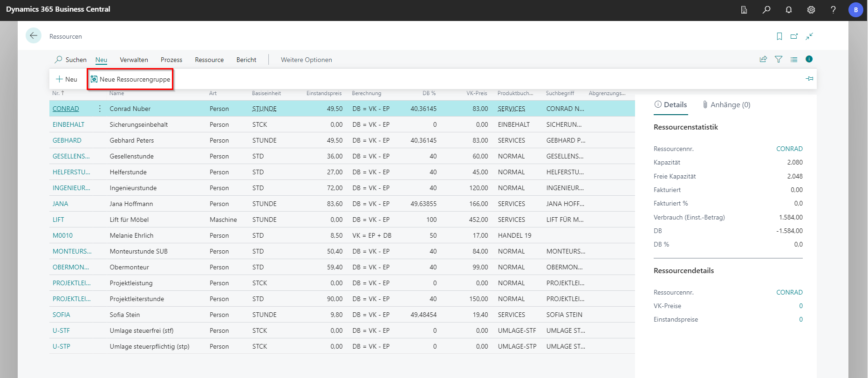This screenshot has width=868, height=378.
Task: Open page in new window icon
Action: (x=794, y=36)
